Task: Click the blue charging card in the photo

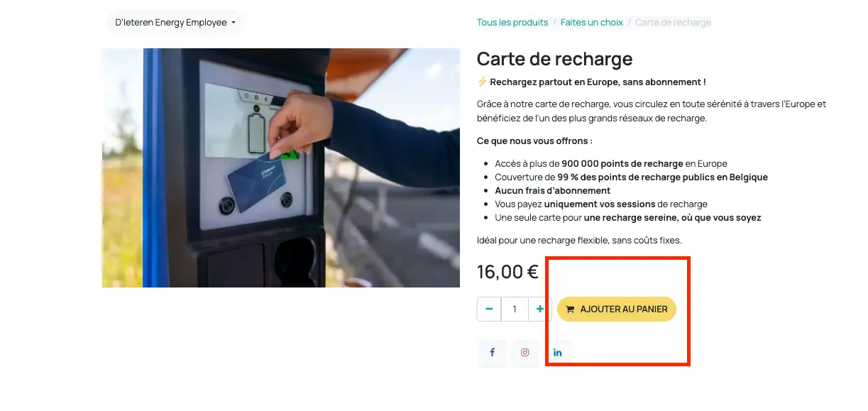Action: click(x=256, y=180)
